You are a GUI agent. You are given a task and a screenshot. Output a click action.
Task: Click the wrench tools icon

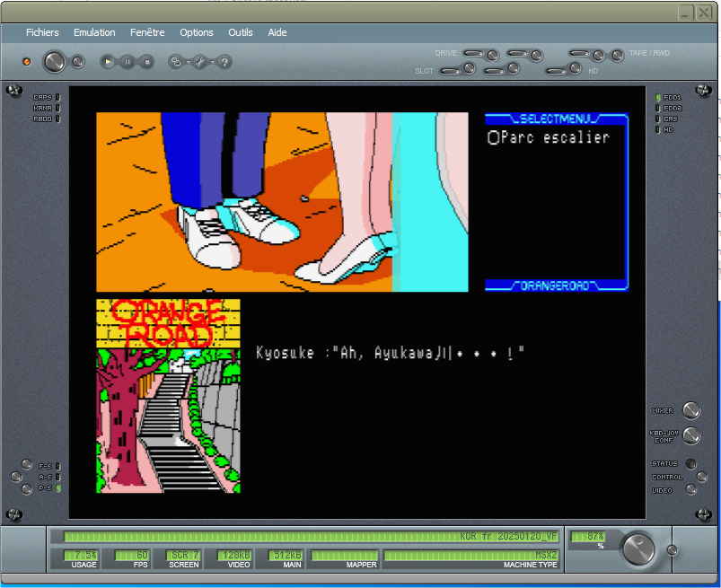199,62
